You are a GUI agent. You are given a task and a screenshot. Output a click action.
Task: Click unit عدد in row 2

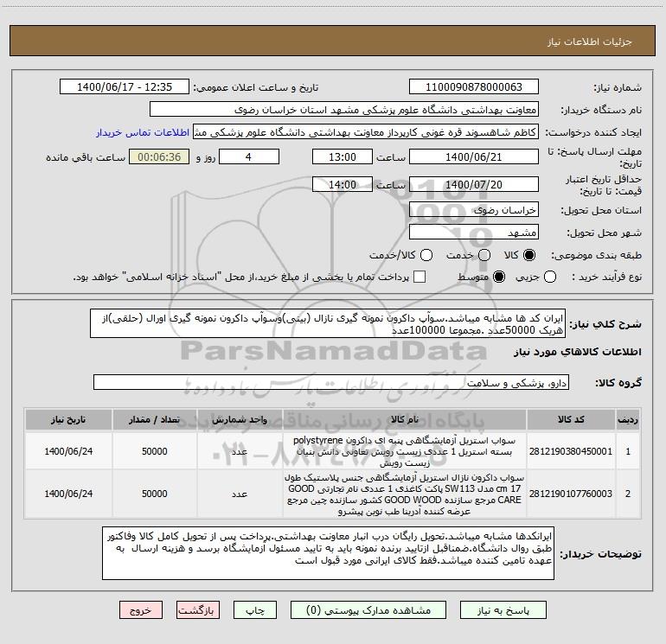240,494
